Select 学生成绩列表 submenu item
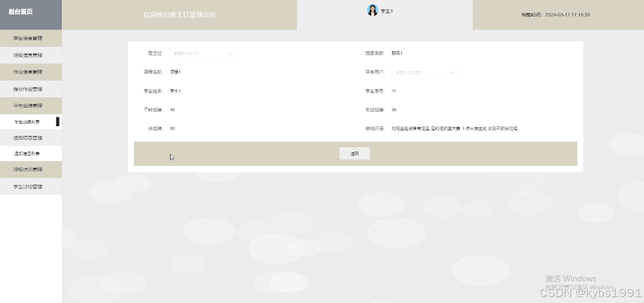The image size is (644, 303). (31, 121)
